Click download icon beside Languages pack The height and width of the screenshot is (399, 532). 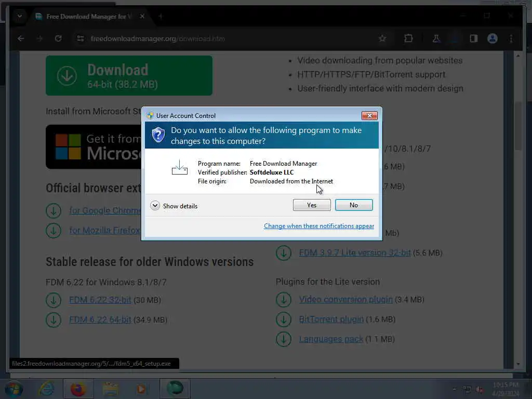tap(283, 339)
